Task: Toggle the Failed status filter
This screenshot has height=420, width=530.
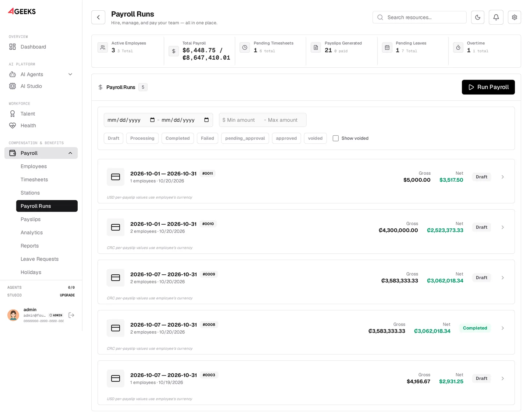Action: 208,138
